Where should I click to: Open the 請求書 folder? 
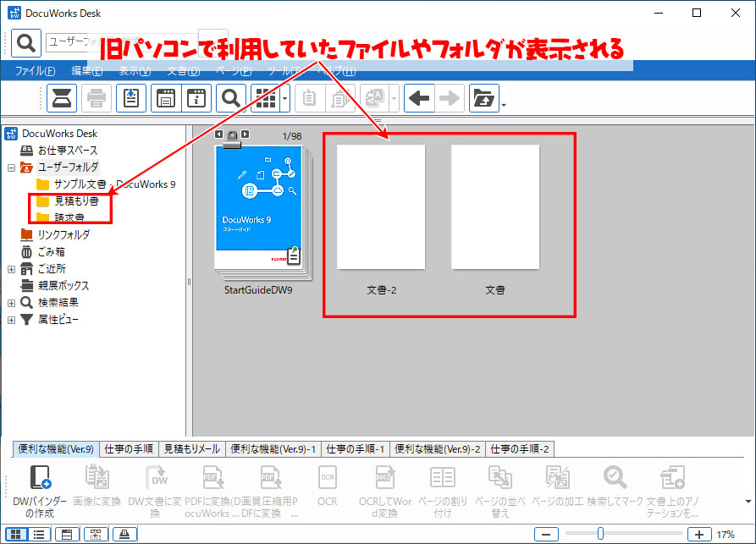pyautogui.click(x=69, y=217)
